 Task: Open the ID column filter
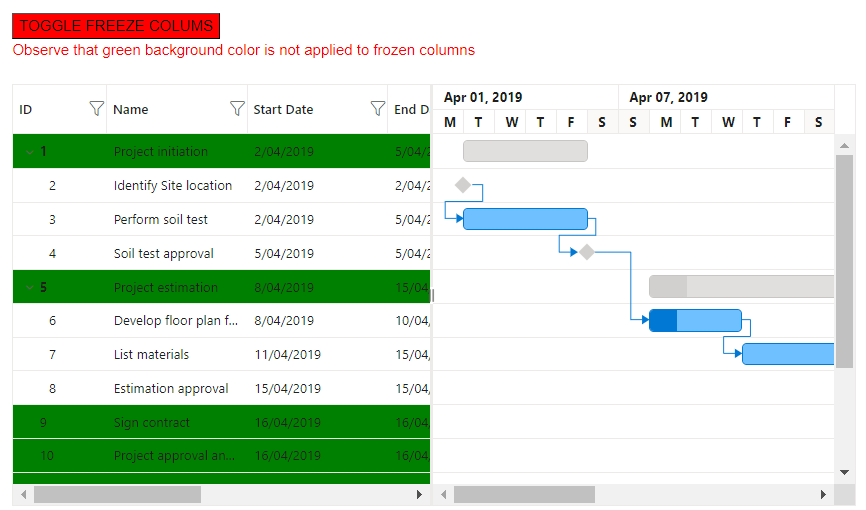pos(96,109)
